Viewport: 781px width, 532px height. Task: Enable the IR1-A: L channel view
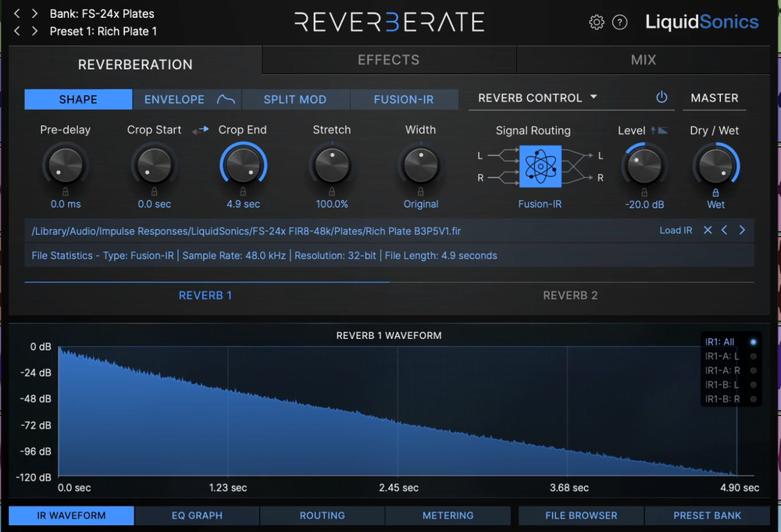click(x=752, y=356)
